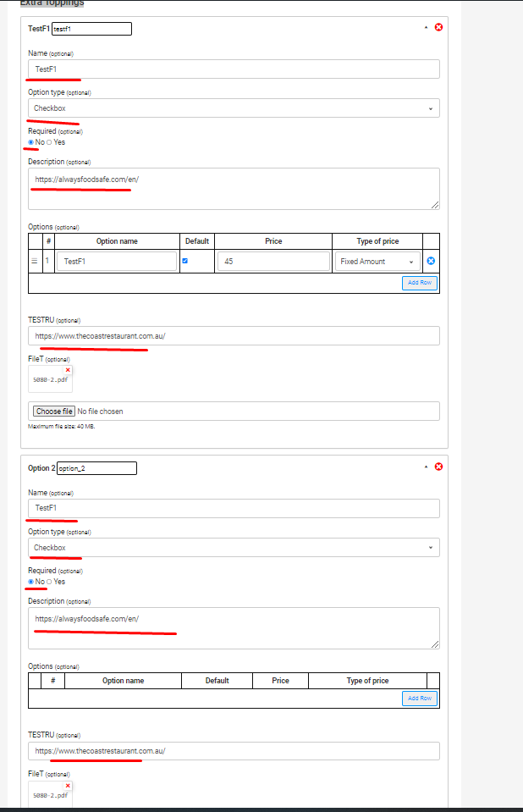Delete the TestF1 topping group
This screenshot has width=523, height=812.
[438, 26]
